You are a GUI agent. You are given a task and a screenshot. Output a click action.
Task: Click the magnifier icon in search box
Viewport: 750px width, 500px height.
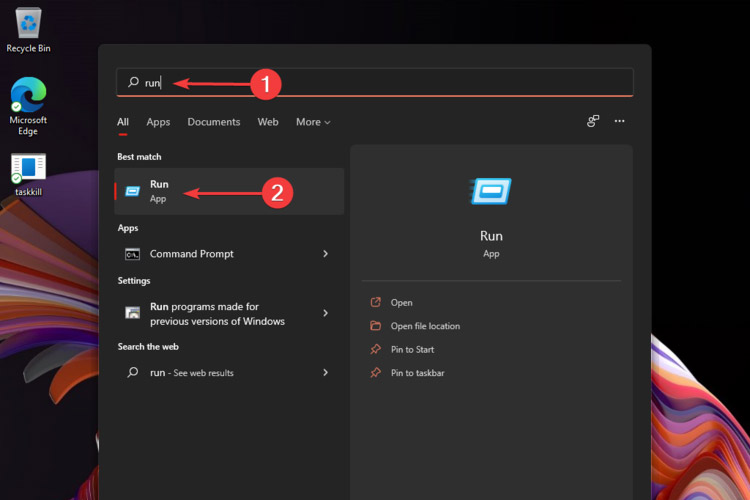[x=133, y=82]
